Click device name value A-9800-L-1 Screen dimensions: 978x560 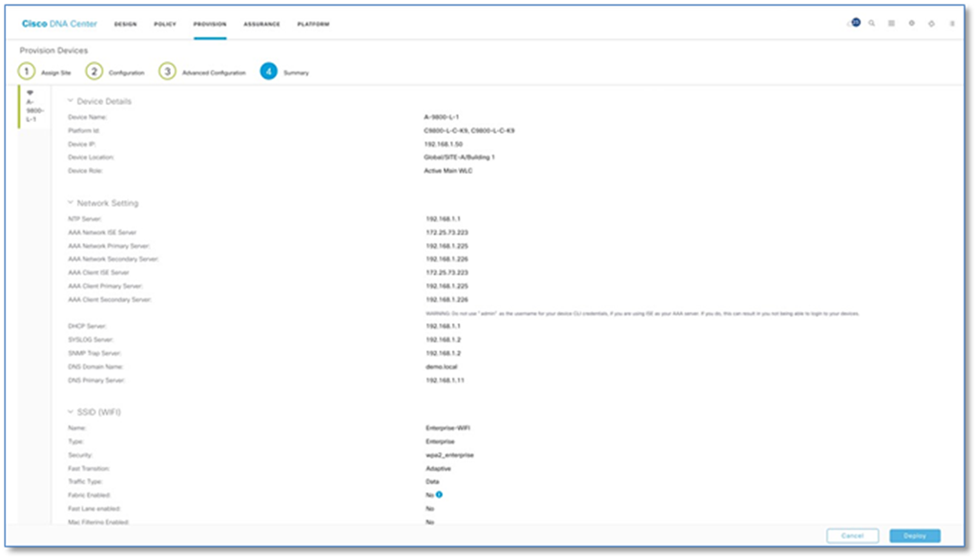[x=442, y=117]
